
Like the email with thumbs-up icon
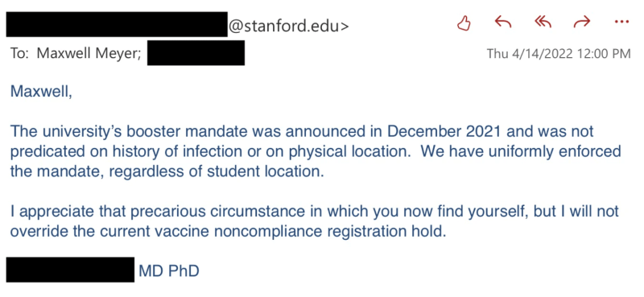coord(464,23)
